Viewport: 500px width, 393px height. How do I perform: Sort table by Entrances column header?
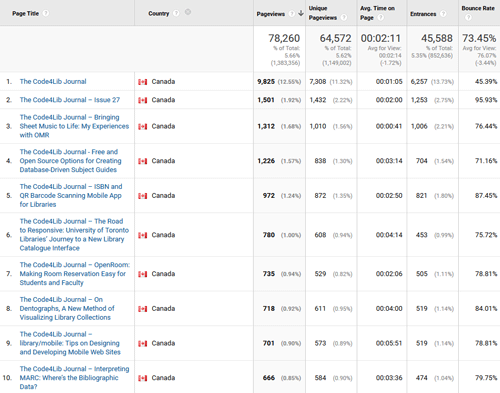(x=423, y=14)
